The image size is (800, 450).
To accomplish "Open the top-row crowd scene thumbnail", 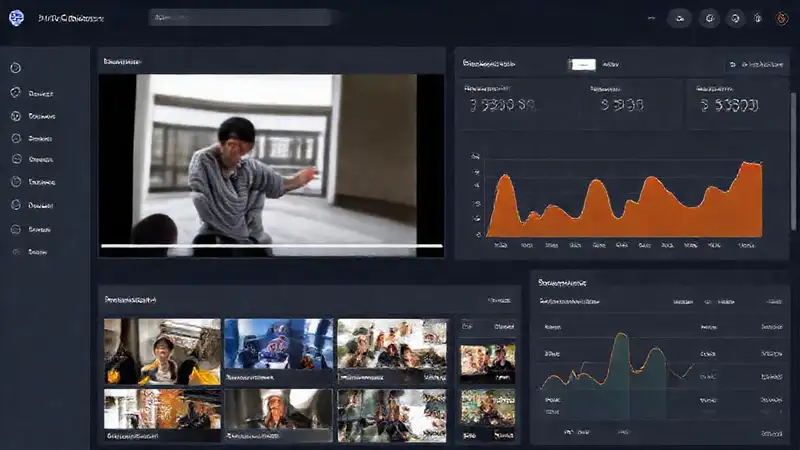I will point(392,352).
